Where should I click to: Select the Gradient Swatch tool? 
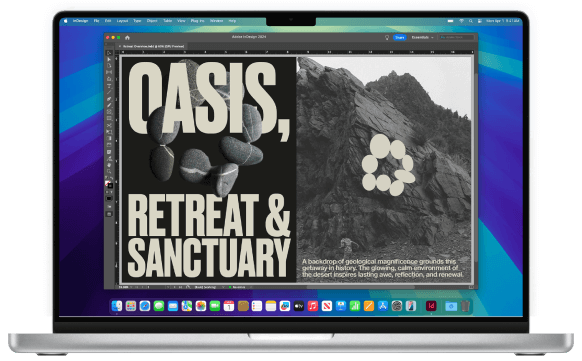[x=109, y=138]
